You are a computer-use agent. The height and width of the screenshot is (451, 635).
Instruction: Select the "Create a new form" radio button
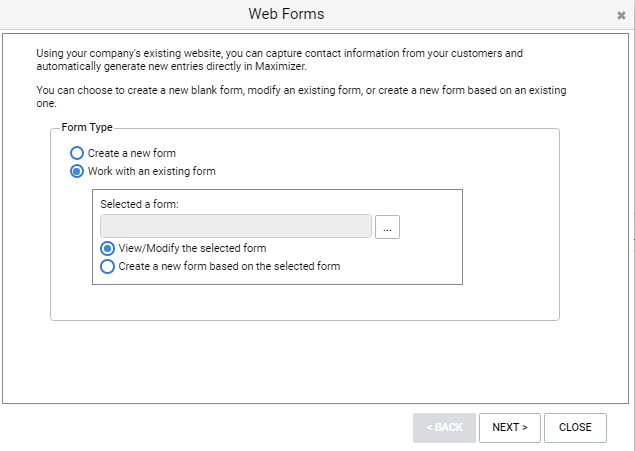(77, 153)
